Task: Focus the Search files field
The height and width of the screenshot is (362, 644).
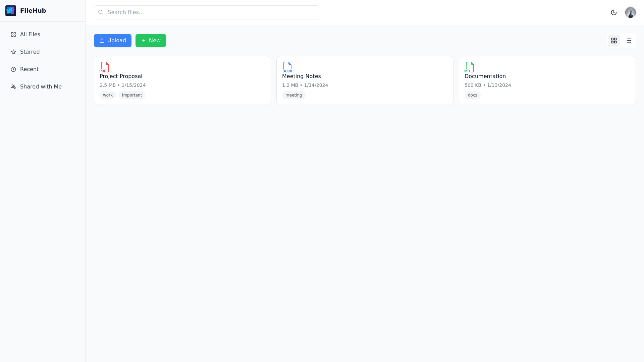Action: click(211, 12)
